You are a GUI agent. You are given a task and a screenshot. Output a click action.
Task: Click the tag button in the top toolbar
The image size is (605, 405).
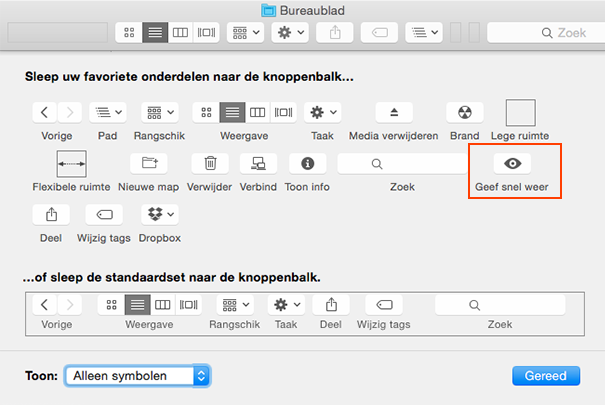click(379, 32)
